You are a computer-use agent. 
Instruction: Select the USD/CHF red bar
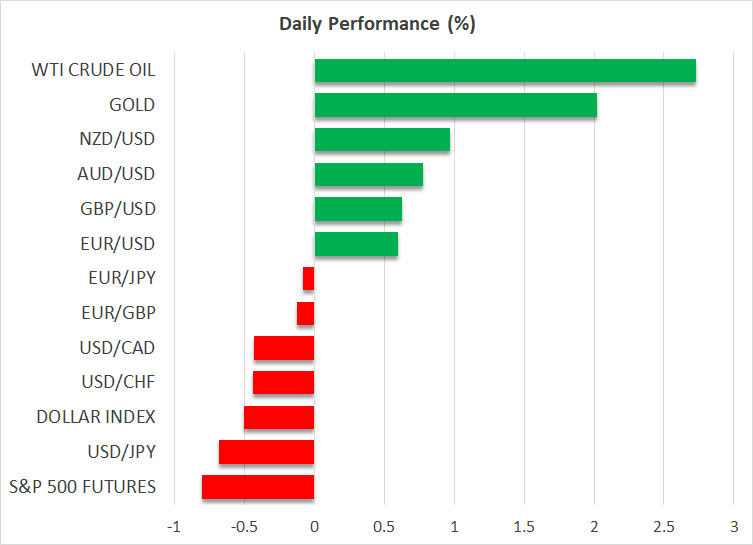pyautogui.click(x=284, y=382)
